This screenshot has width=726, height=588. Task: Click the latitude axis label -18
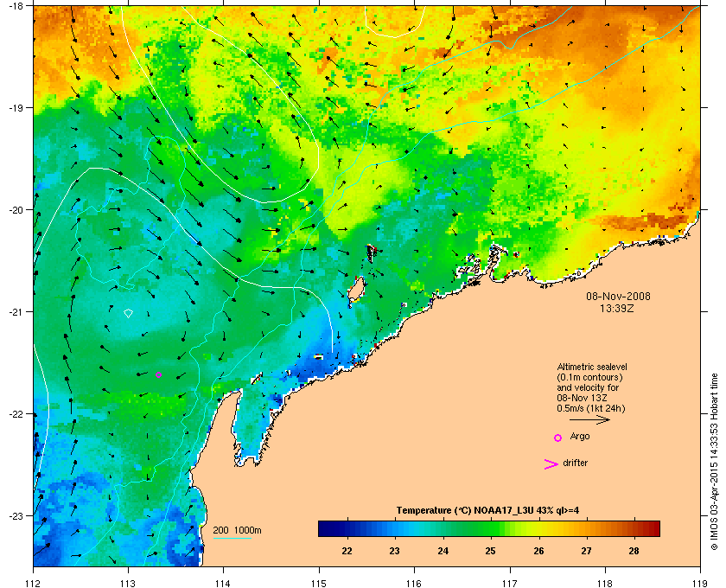pos(15,5)
